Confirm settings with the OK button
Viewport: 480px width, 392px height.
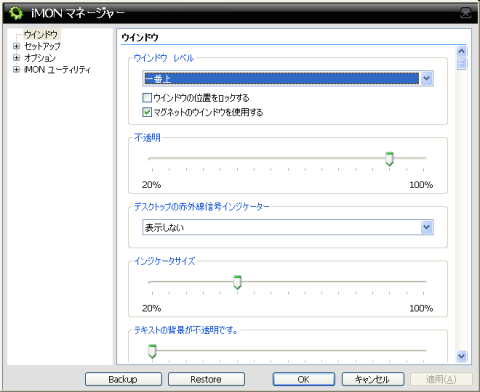(x=304, y=379)
